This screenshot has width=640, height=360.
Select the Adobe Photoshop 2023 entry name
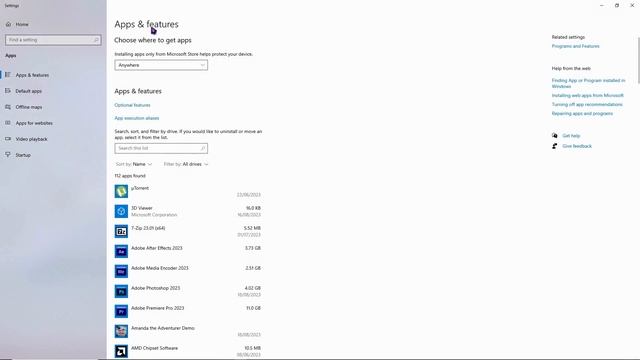(156, 288)
